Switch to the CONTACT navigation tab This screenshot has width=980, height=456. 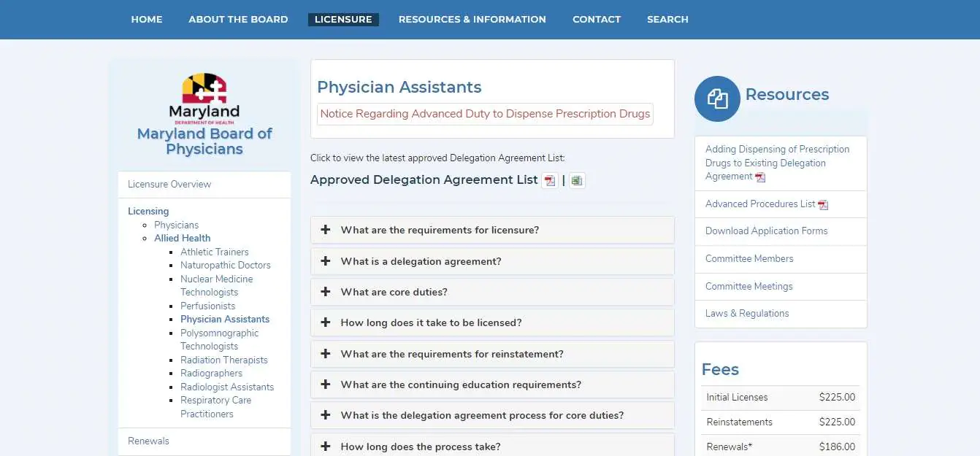(597, 19)
